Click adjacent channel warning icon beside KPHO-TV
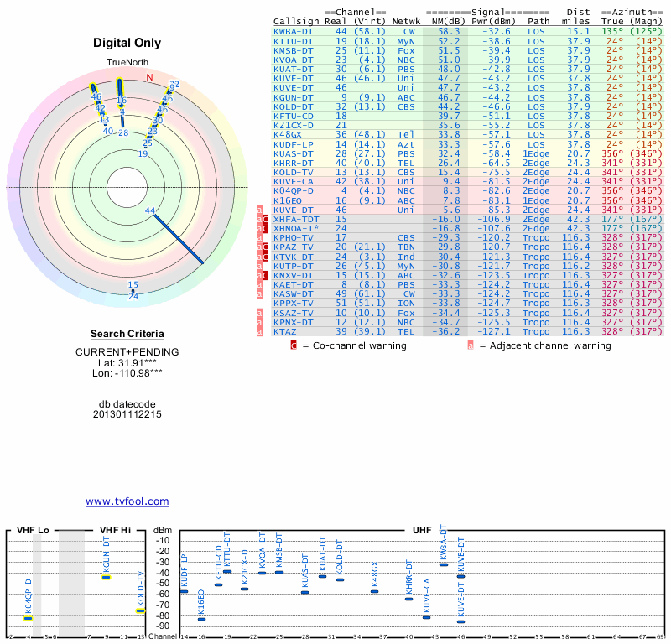This screenshot has height=644, width=671. click(259, 237)
